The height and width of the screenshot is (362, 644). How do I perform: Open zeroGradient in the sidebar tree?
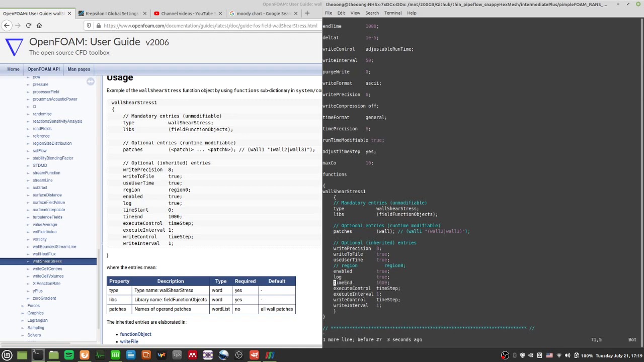tap(44, 299)
